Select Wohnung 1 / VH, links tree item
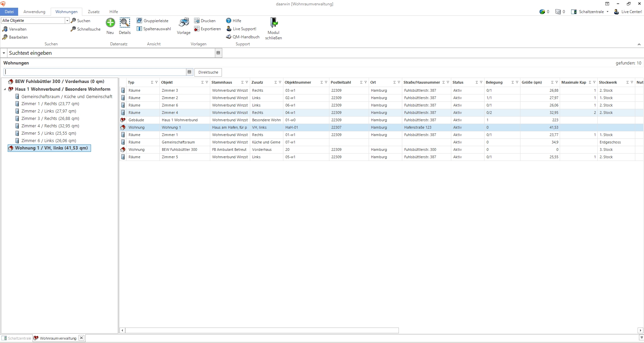This screenshot has width=644, height=343. click(x=49, y=148)
